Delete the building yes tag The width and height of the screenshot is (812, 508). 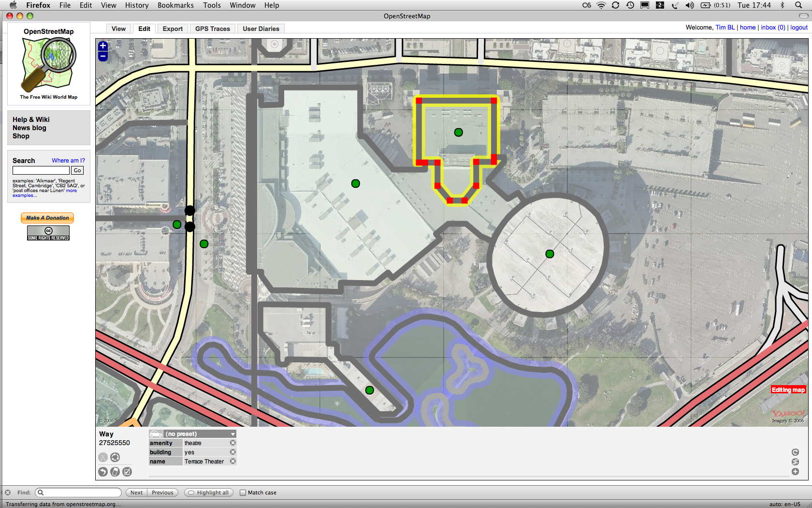[233, 452]
